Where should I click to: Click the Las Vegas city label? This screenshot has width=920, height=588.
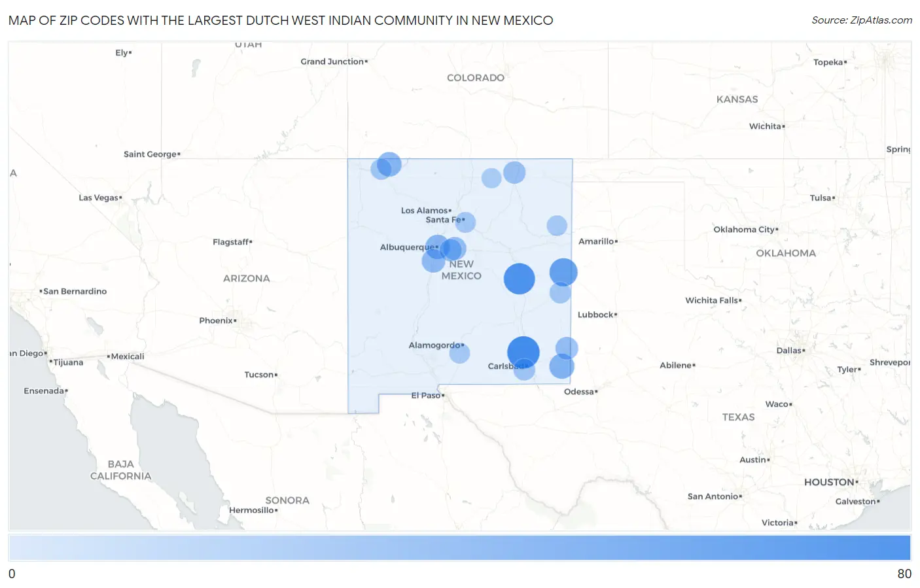coord(99,198)
